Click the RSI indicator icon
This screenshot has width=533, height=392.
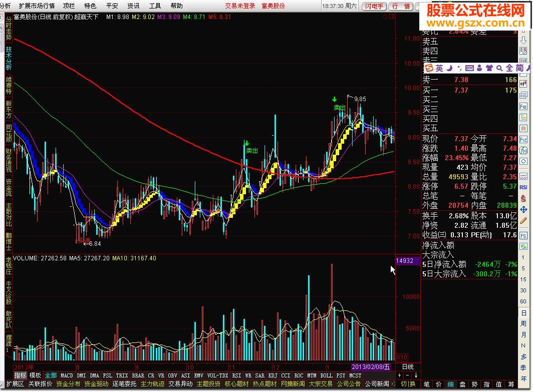tap(523, 187)
